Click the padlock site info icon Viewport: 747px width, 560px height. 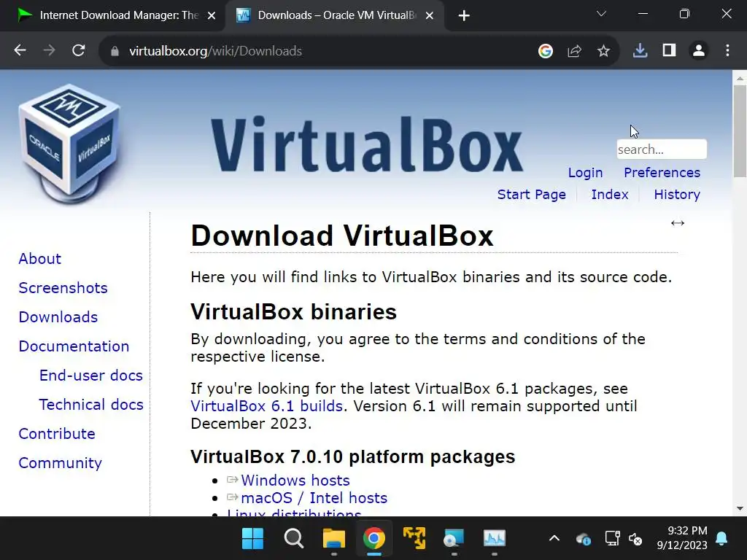tap(115, 51)
